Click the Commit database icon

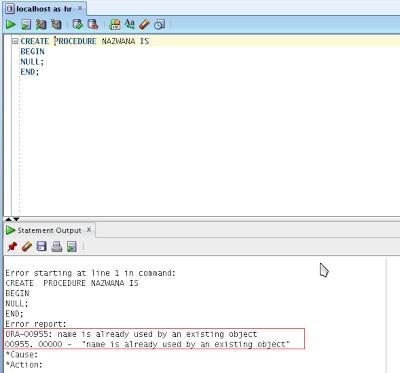(x=77, y=24)
